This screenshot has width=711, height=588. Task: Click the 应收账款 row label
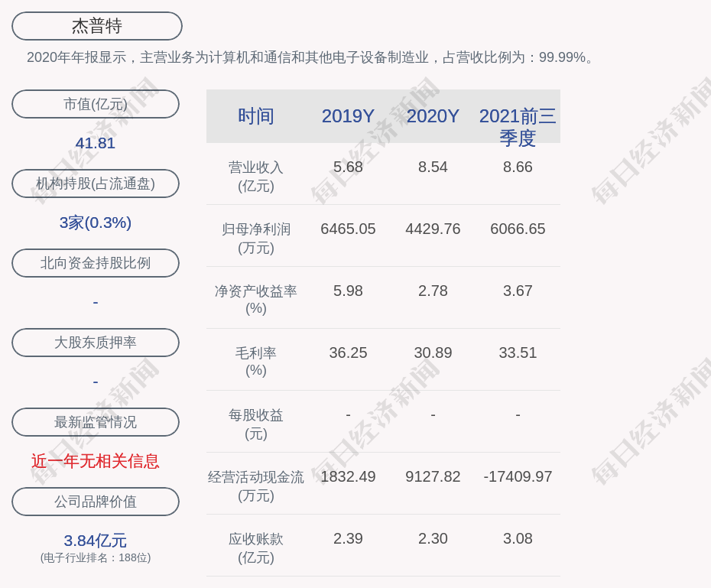click(x=256, y=547)
